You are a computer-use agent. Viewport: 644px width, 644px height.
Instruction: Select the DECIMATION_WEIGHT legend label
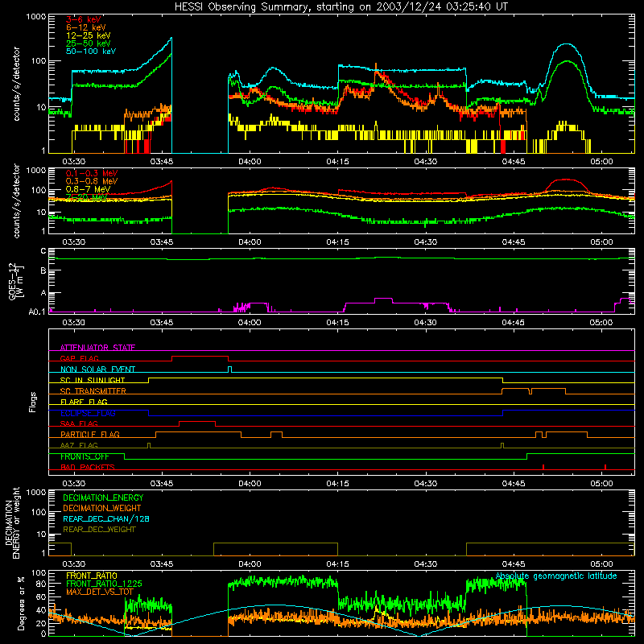102,508
